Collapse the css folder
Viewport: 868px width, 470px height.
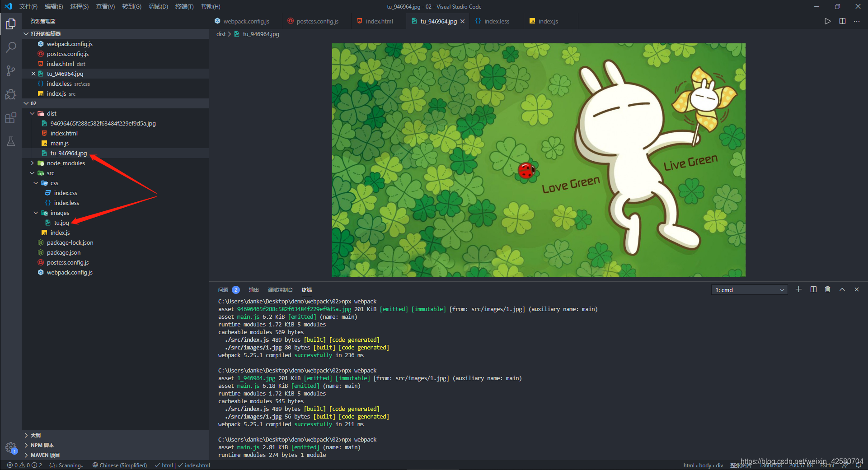36,183
